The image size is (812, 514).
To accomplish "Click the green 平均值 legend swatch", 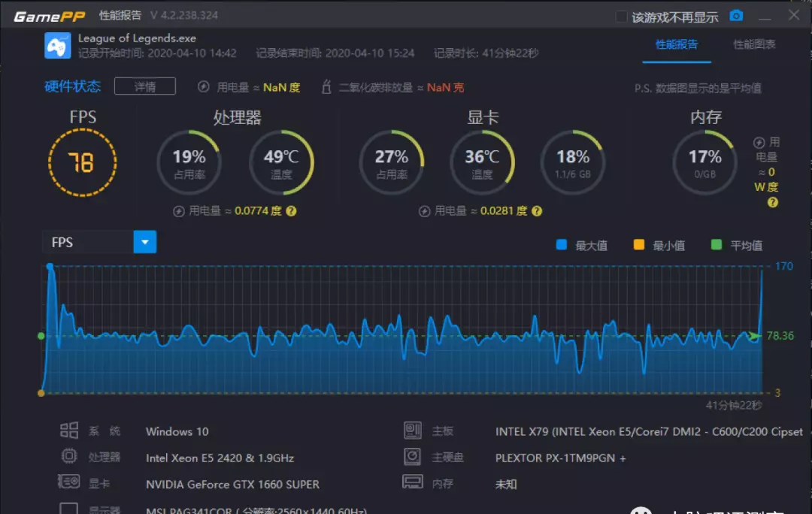I will coord(717,245).
